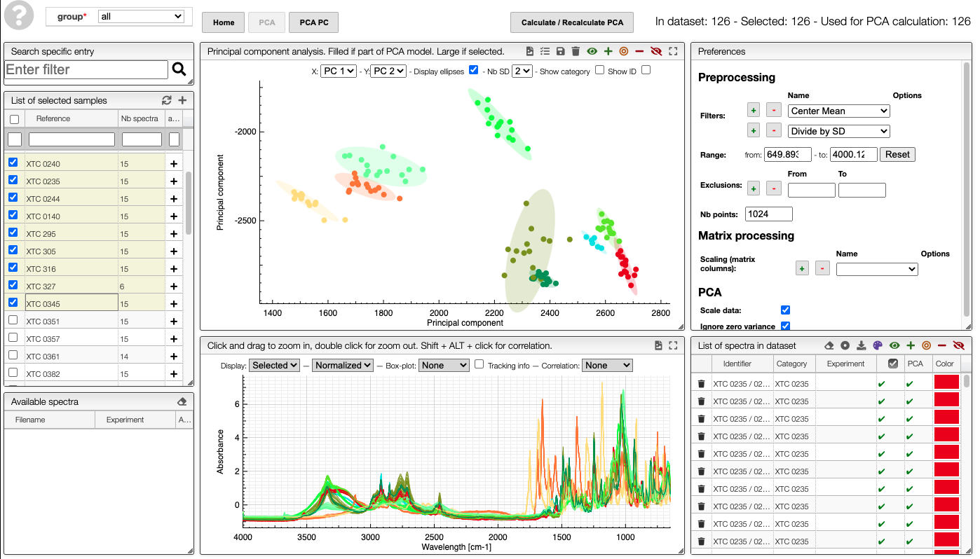Refresh the list of selected samples

(166, 100)
